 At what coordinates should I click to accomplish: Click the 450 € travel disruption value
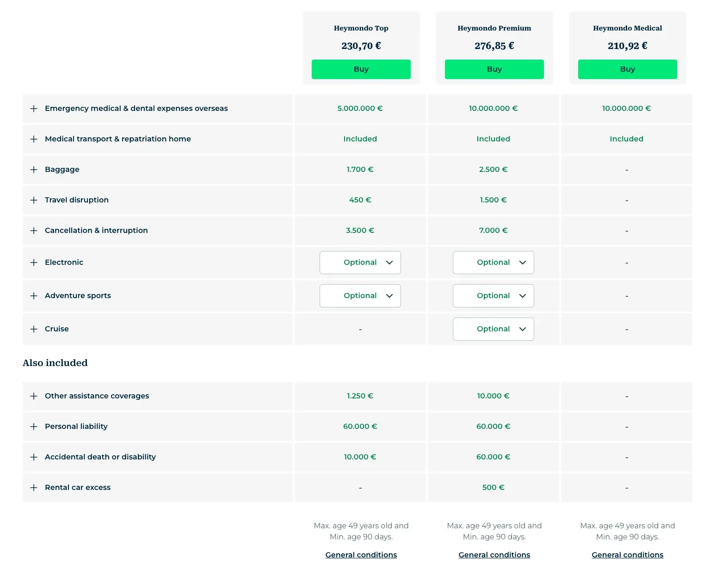[x=360, y=200]
